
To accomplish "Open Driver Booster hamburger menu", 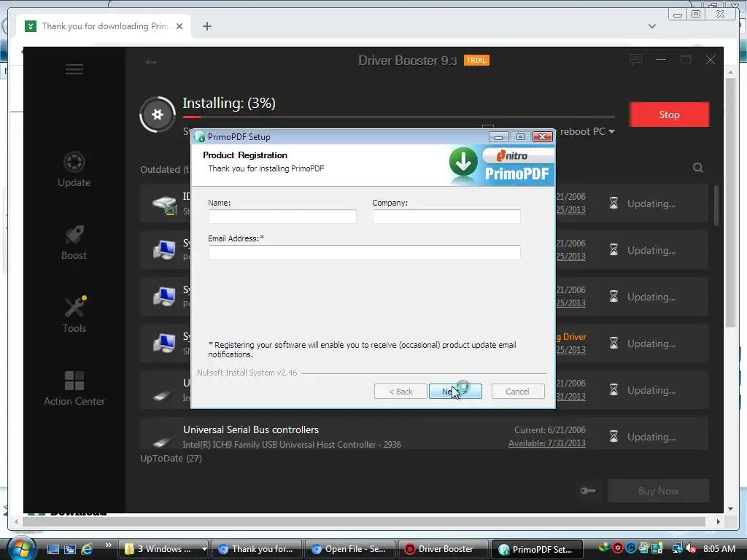I will pos(74,69).
